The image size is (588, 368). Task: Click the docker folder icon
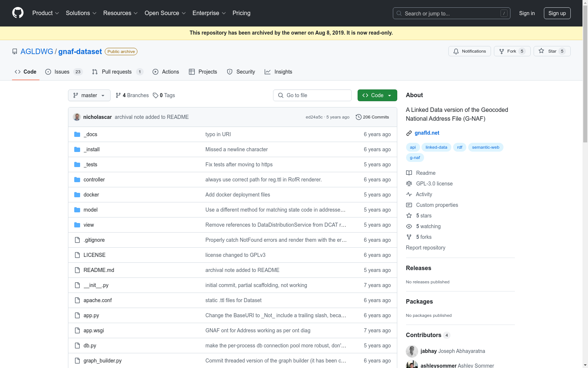coord(77,195)
